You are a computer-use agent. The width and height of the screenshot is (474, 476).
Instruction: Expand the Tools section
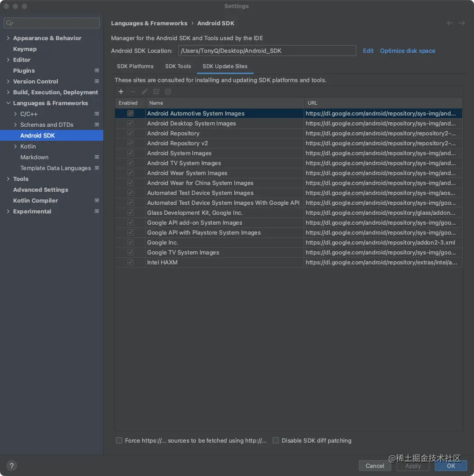(8, 179)
